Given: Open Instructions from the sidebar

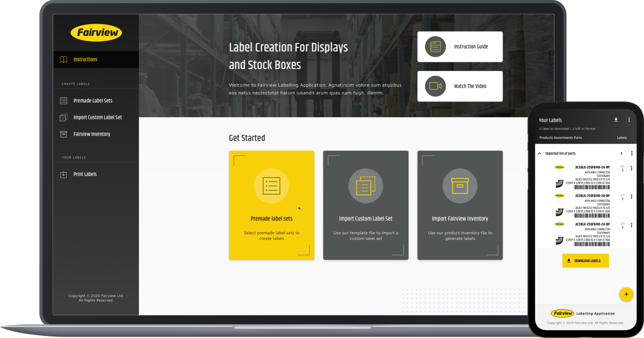Looking at the screenshot, I should pos(85,59).
